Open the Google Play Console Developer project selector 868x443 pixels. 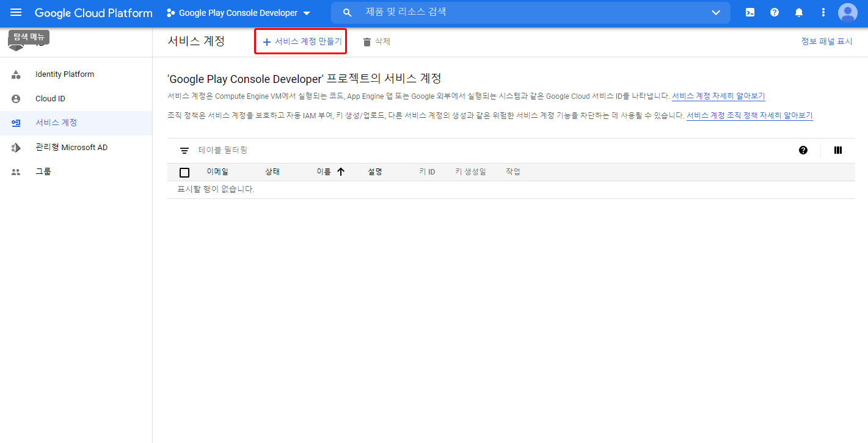click(x=238, y=13)
